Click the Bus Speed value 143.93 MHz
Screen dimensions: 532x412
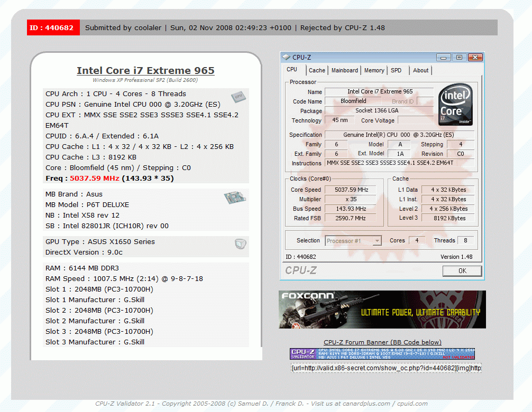tap(351, 209)
